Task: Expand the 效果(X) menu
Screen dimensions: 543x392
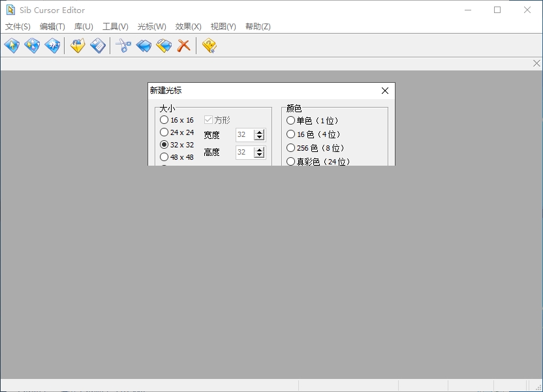Action: 188,27
